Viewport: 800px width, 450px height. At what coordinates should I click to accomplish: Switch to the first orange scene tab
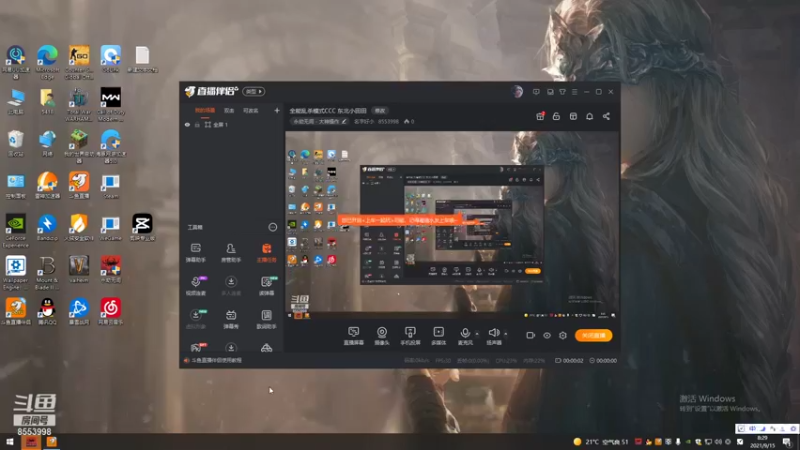point(205,110)
